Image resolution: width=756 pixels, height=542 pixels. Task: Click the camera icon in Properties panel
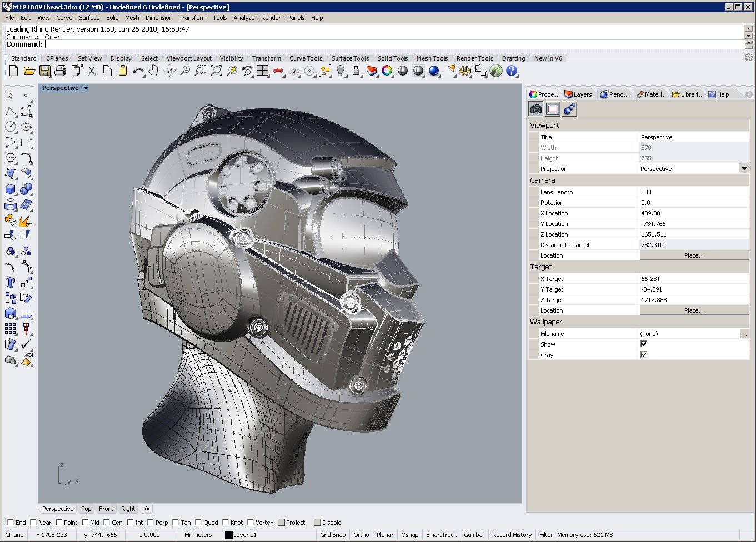coord(536,109)
